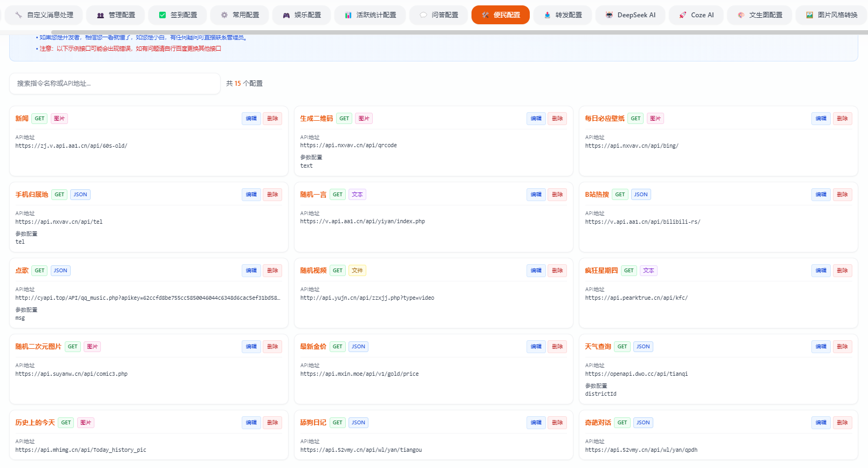Focus the 搜索指令名称或API地址 search box
868x468 pixels.
pyautogui.click(x=115, y=84)
